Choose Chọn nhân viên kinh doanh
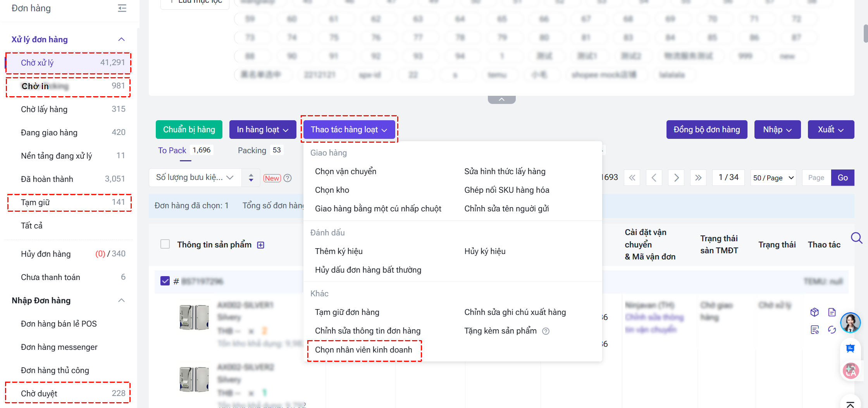Screen dimensions: 868x408 [x=363, y=350]
